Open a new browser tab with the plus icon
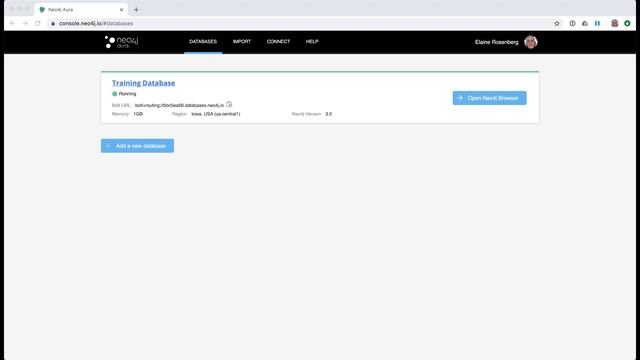Screen dimensions: 640x360 pos(136,9)
